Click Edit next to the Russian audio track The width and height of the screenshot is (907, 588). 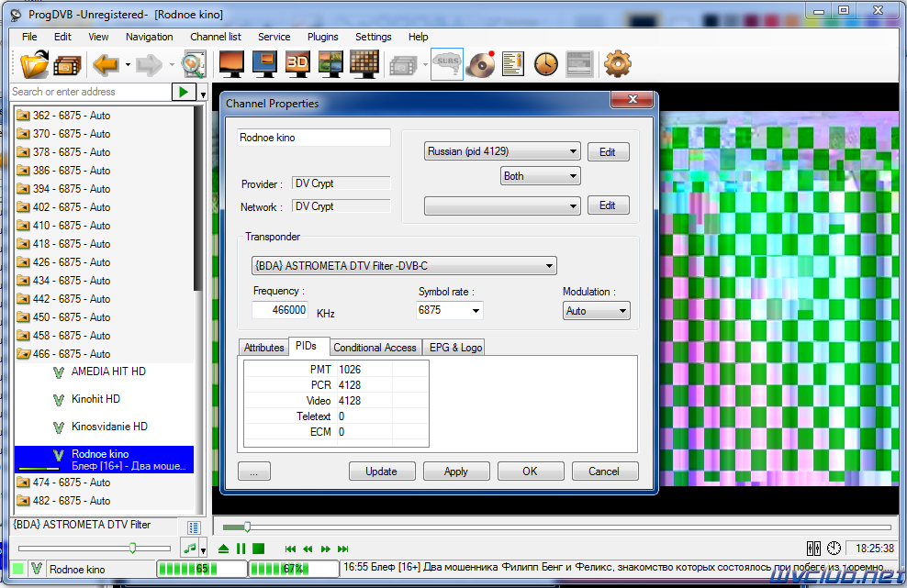point(608,152)
